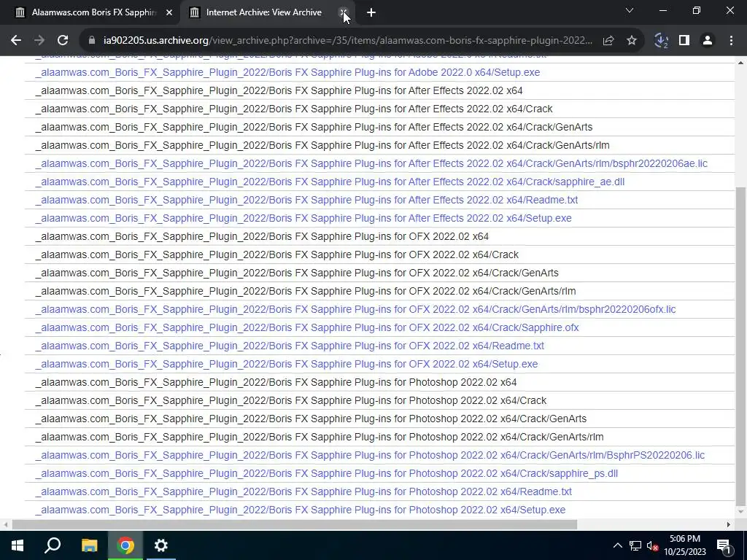Download OFX 2022.02 x64/Setup.exe link
Image resolution: width=747 pixels, height=560 pixels.
[286, 364]
